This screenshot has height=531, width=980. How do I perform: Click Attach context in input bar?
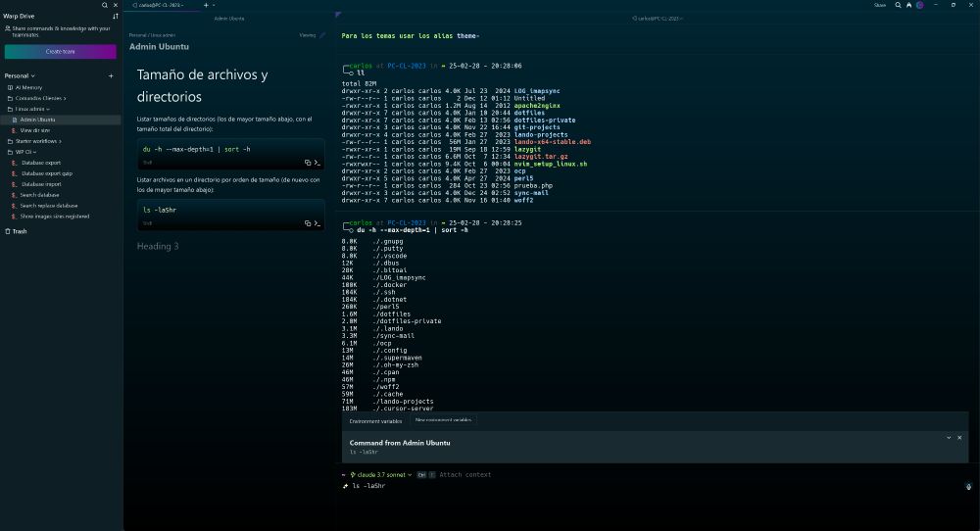coord(465,475)
